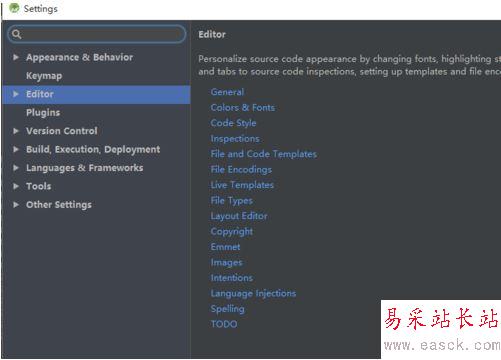Select Keymap in settings tree
Screen dimensions: 501x360
coord(44,76)
